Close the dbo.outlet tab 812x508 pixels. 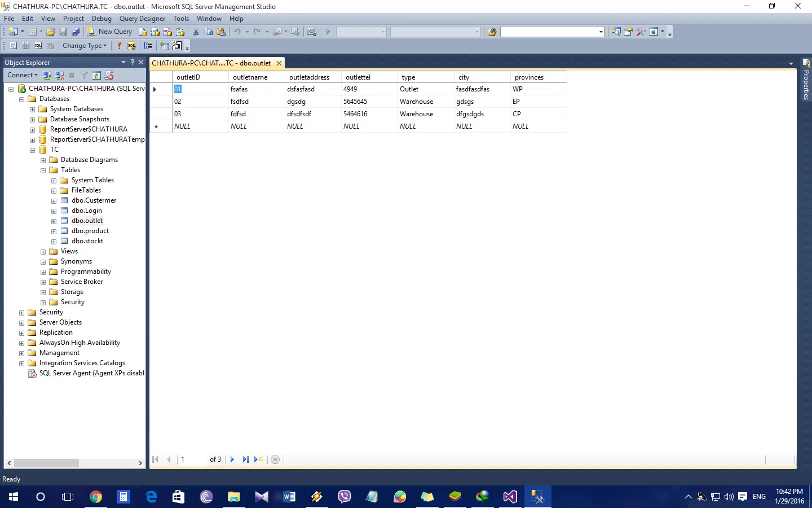pyautogui.click(x=279, y=63)
